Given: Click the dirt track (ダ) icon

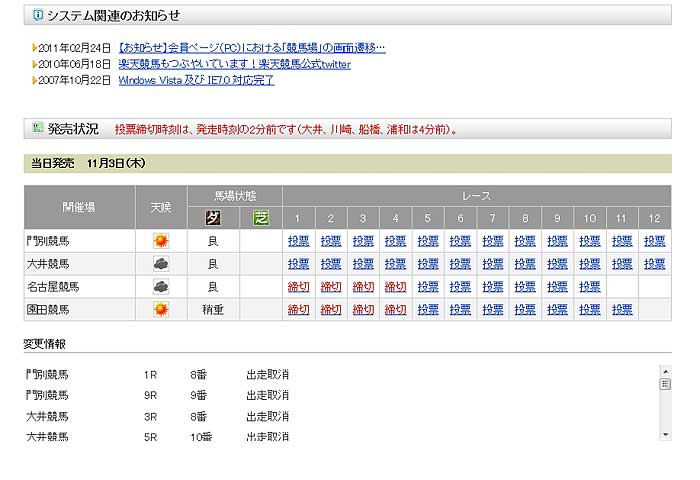Looking at the screenshot, I should [212, 218].
